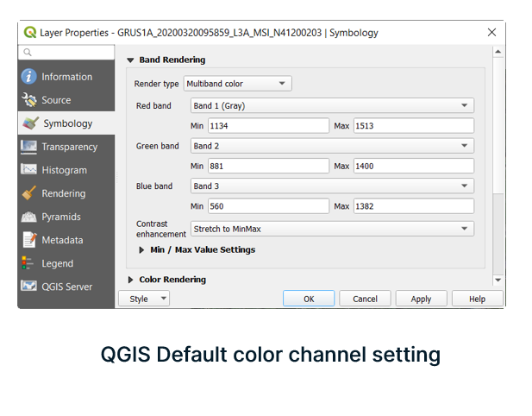Collapse the Band Rendering section
This screenshot has height=416, width=532.
pyautogui.click(x=131, y=60)
